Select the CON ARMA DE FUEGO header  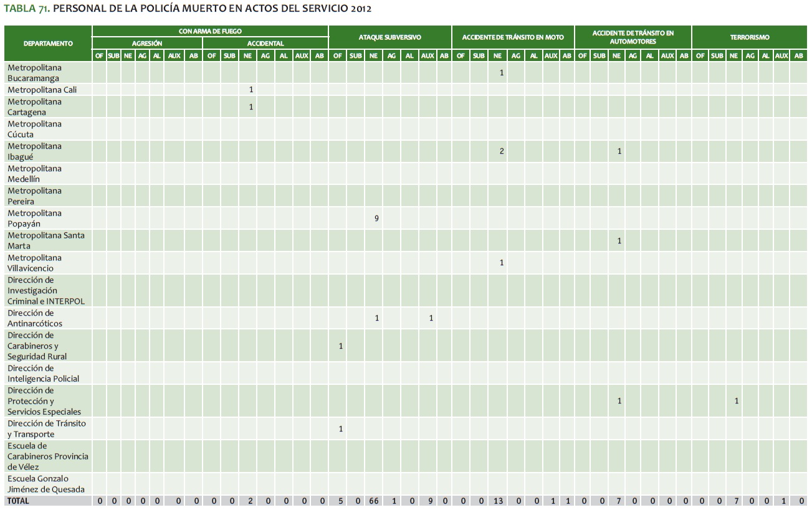(x=210, y=31)
